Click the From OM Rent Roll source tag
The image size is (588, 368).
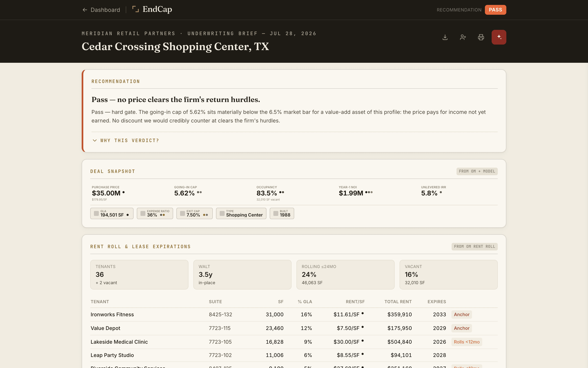point(474,247)
